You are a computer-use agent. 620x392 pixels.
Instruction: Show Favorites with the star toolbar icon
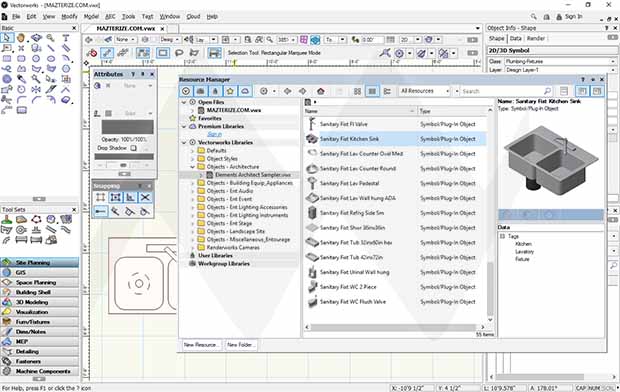pos(230,91)
